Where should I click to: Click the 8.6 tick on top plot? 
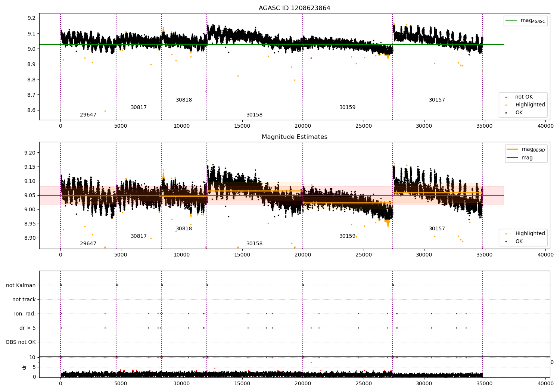[x=32, y=111]
